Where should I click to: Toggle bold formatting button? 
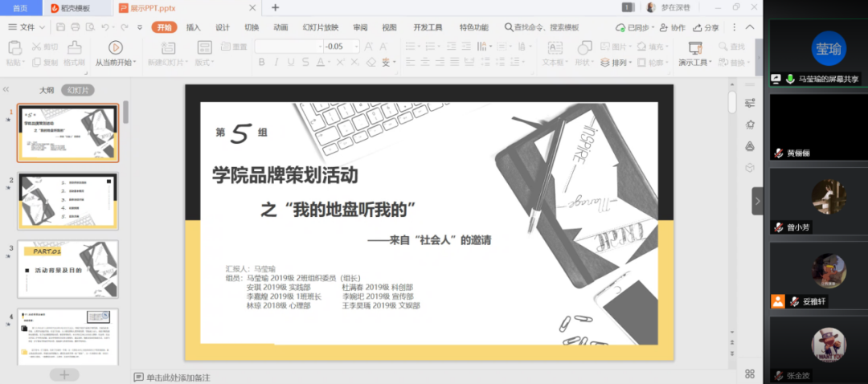point(261,62)
